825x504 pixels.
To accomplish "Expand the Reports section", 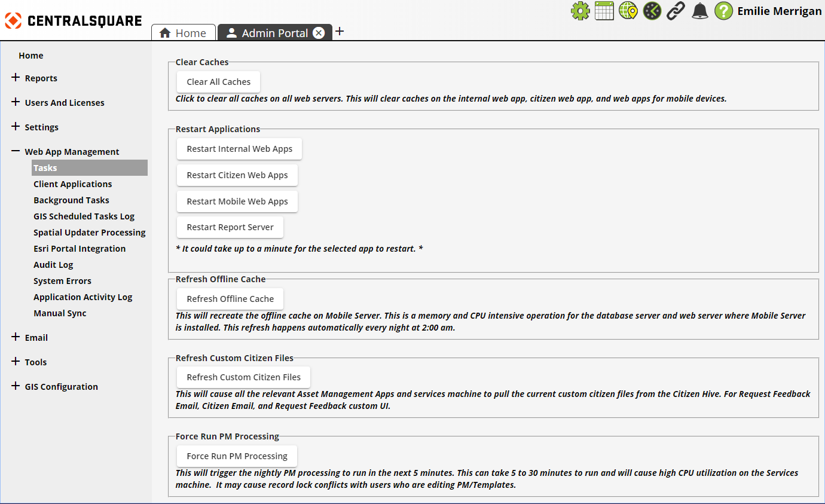I will tap(16, 78).
